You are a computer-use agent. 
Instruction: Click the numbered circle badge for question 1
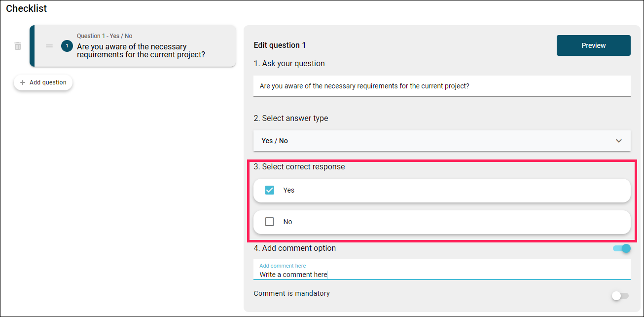[x=67, y=46]
